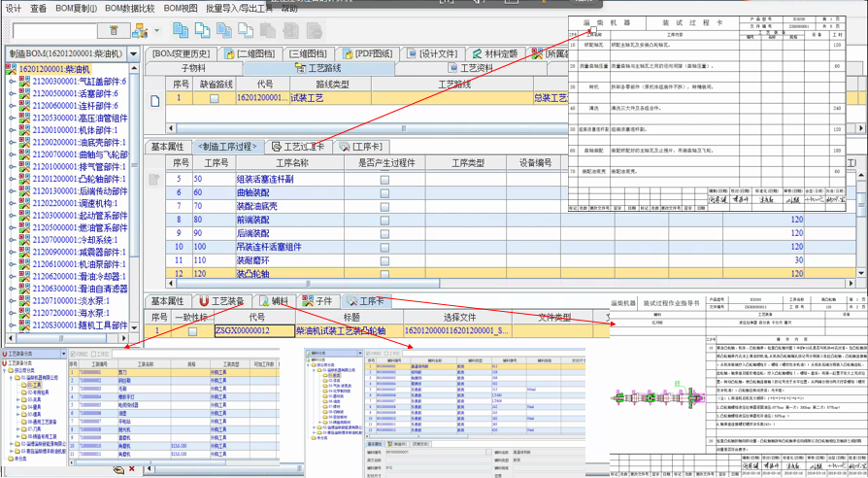The height and width of the screenshot is (478, 868).
Task: Click the new document icon in route row
Action: 154,99
